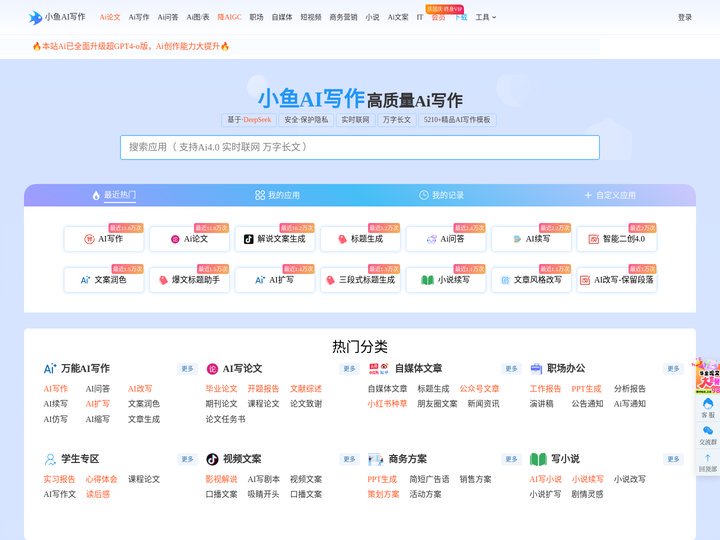The image size is (720, 540).
Task: Open Ai论文 in top navigation
Action: point(110,17)
